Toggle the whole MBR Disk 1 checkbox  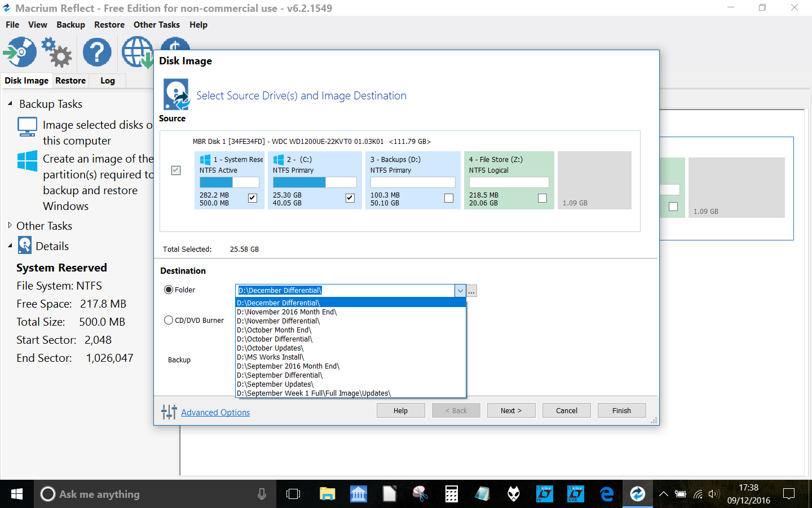click(x=176, y=170)
